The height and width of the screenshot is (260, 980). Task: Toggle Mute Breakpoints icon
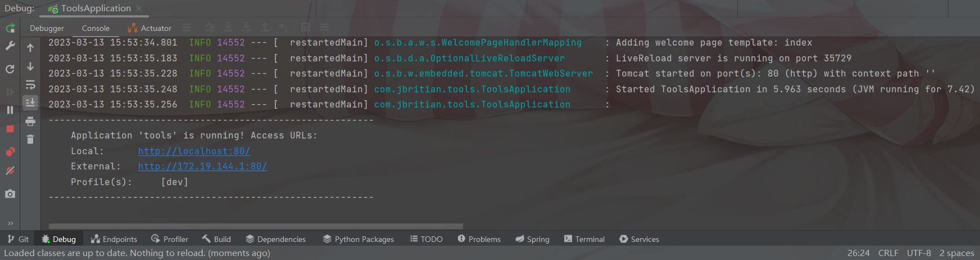click(10, 171)
